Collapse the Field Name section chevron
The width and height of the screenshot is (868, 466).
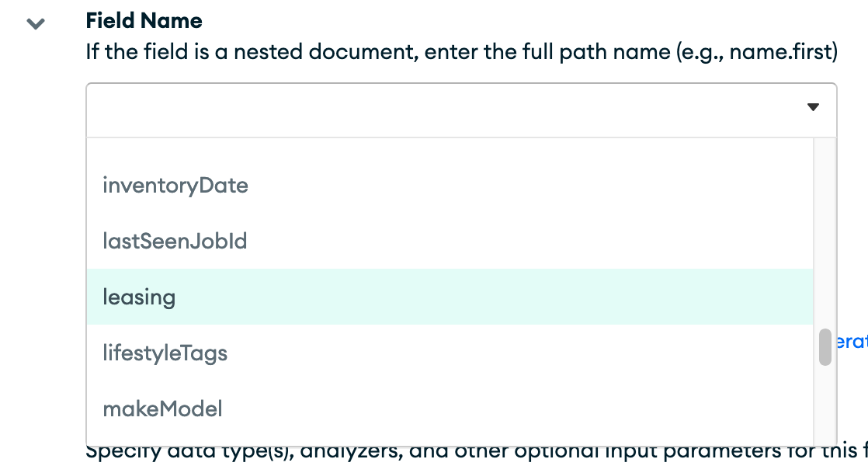click(36, 23)
